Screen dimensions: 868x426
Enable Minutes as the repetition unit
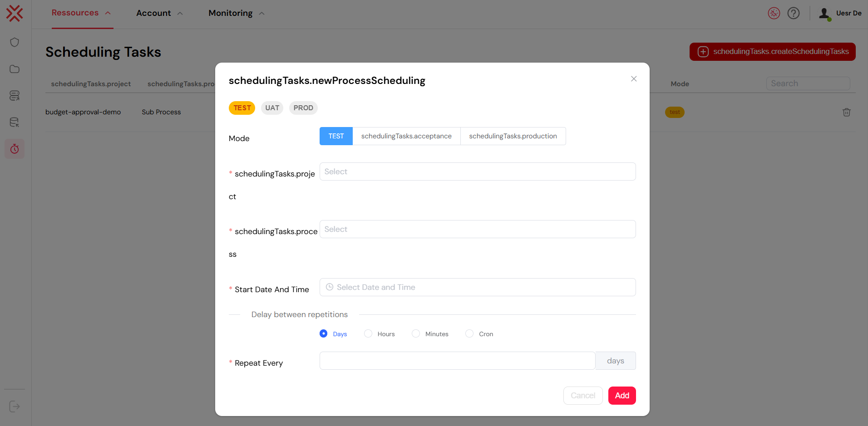click(415, 333)
